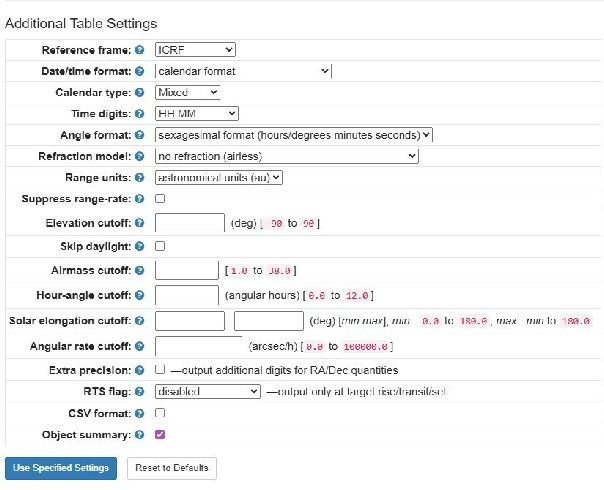Toggle the Skip daylight checkbox
This screenshot has width=604, height=490.
[160, 246]
